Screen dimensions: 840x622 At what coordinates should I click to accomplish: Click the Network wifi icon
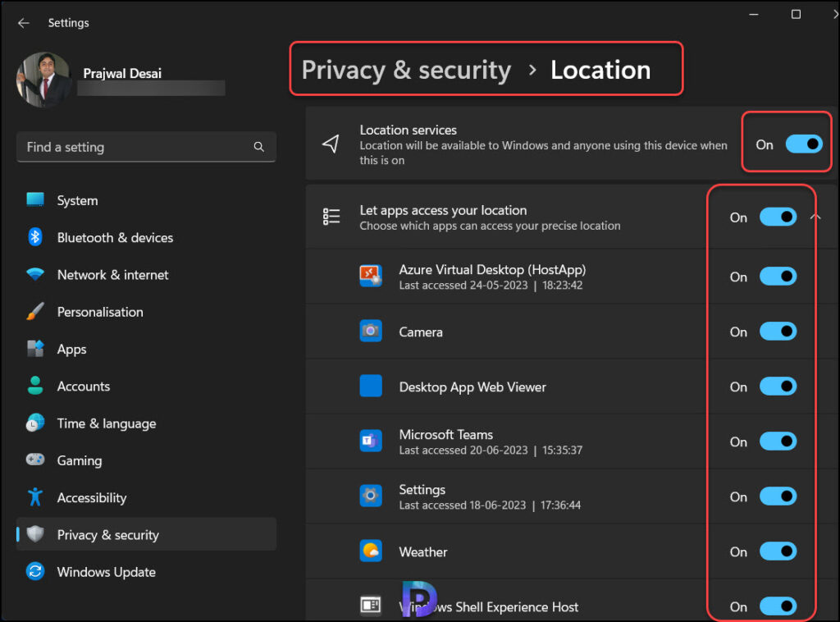pyautogui.click(x=35, y=274)
